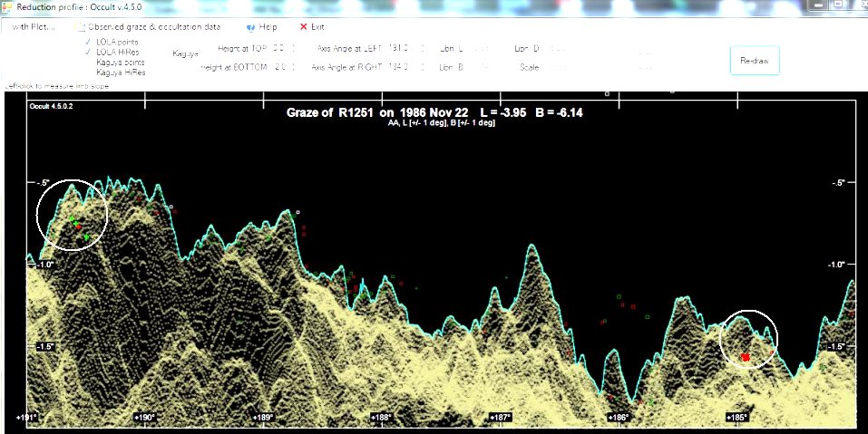Open Observed graze & occultation data menu

click(x=153, y=27)
